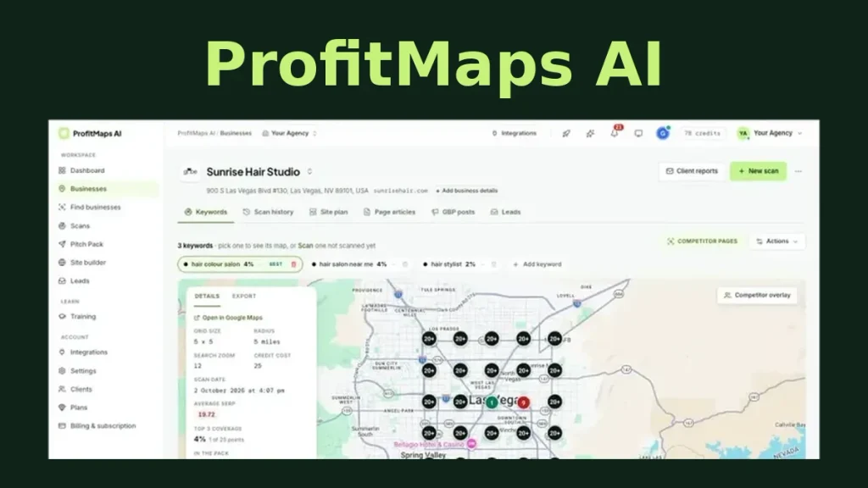Viewport: 868px width, 488px height.
Task: Open the Your Agency workspace switcher
Action: point(290,133)
